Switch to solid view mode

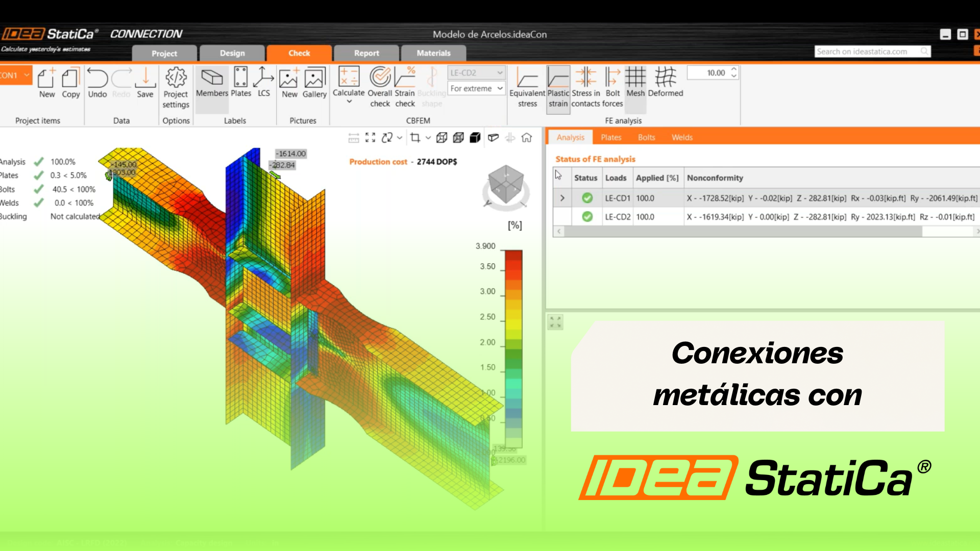tap(475, 138)
